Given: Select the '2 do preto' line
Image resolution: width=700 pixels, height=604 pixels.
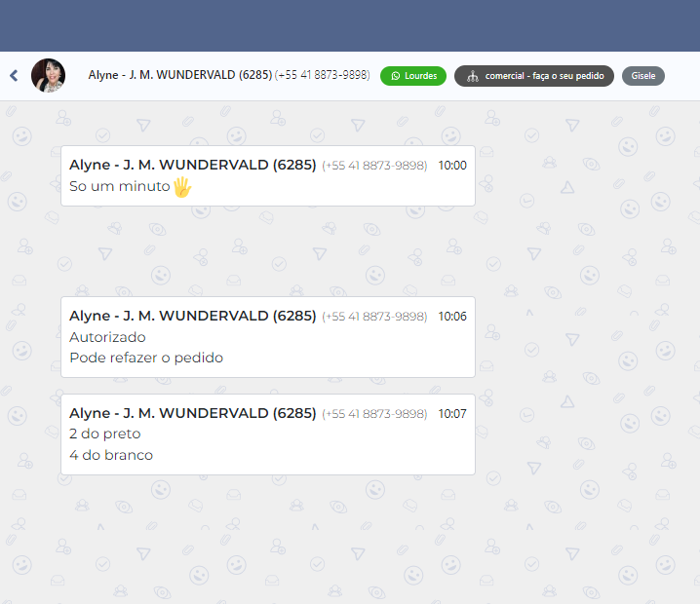Looking at the screenshot, I should 105,434.
